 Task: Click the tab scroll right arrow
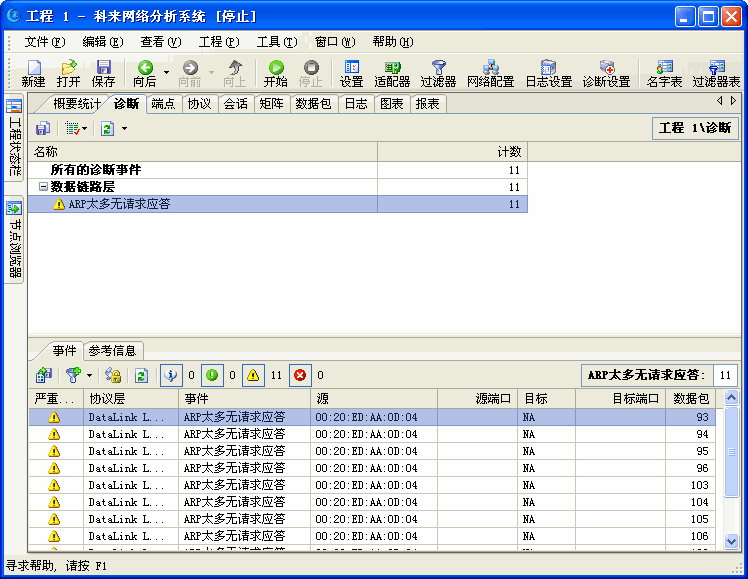point(733,101)
